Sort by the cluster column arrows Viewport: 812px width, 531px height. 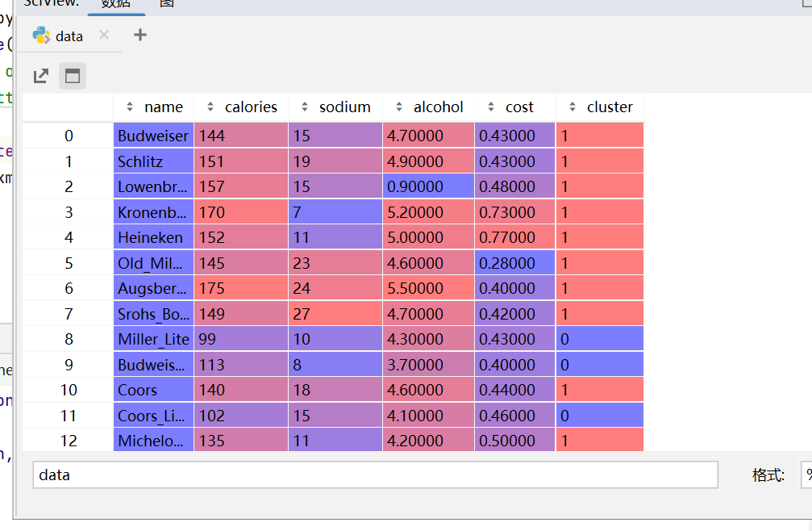tap(573, 107)
